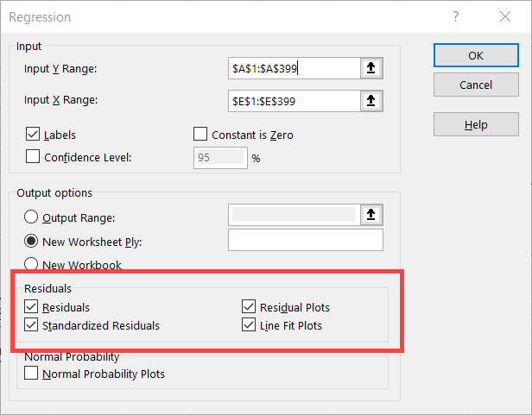Click into the Input Y Range field

tap(294, 68)
